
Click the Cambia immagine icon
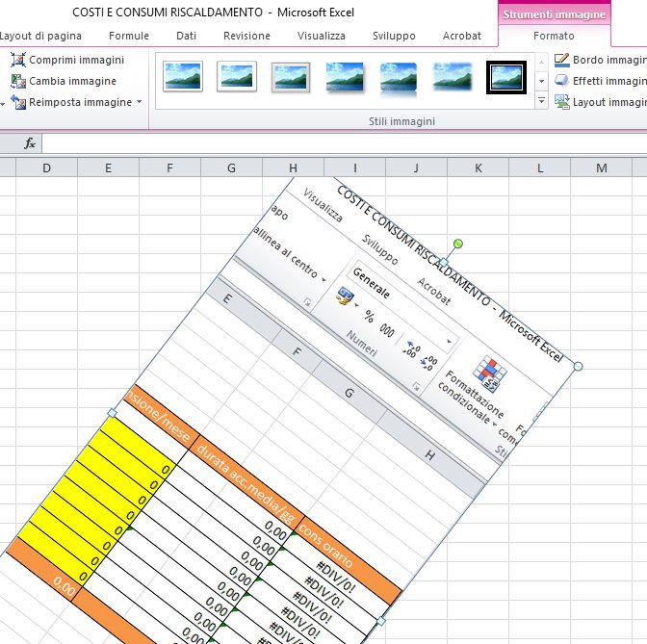click(18, 81)
